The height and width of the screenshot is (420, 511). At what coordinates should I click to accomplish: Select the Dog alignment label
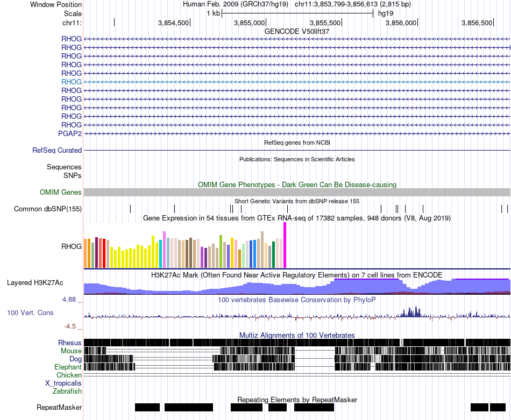pos(75,359)
